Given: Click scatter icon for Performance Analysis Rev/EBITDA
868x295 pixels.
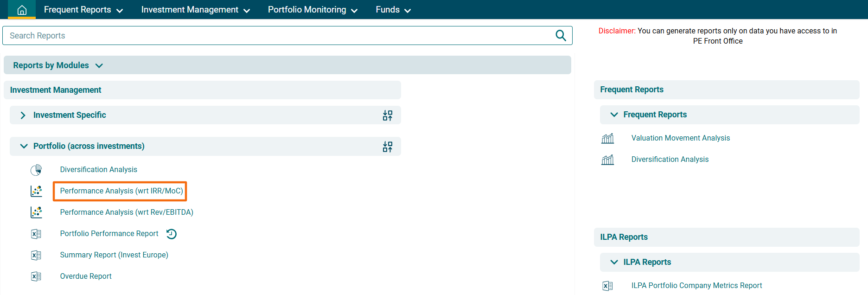Looking at the screenshot, I should (x=36, y=212).
